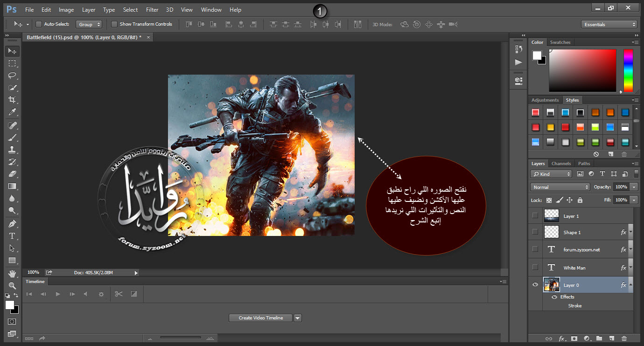Select the Move tool
Image resolution: width=644 pixels, height=346 pixels.
pyautogui.click(x=12, y=51)
